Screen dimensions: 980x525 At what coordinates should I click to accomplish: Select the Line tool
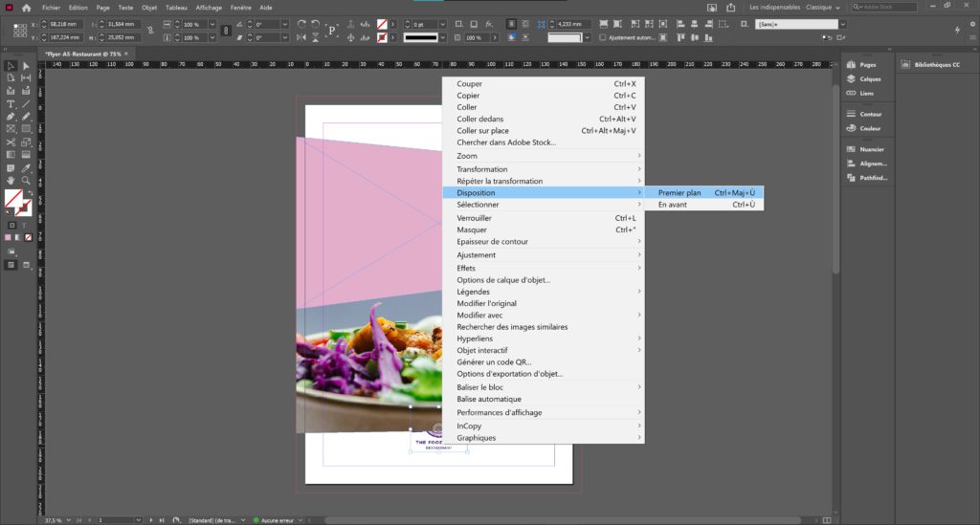[26, 104]
